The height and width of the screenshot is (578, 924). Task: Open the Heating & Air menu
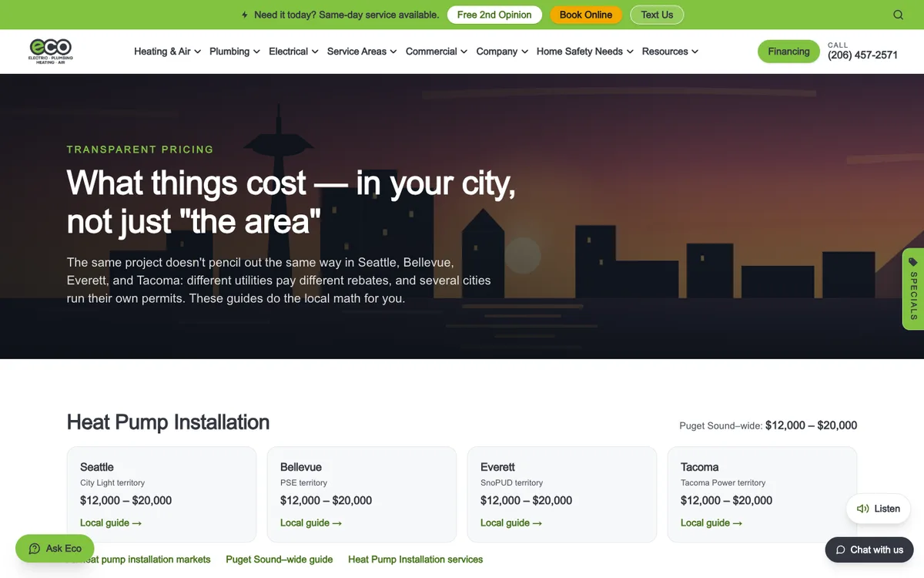click(168, 52)
